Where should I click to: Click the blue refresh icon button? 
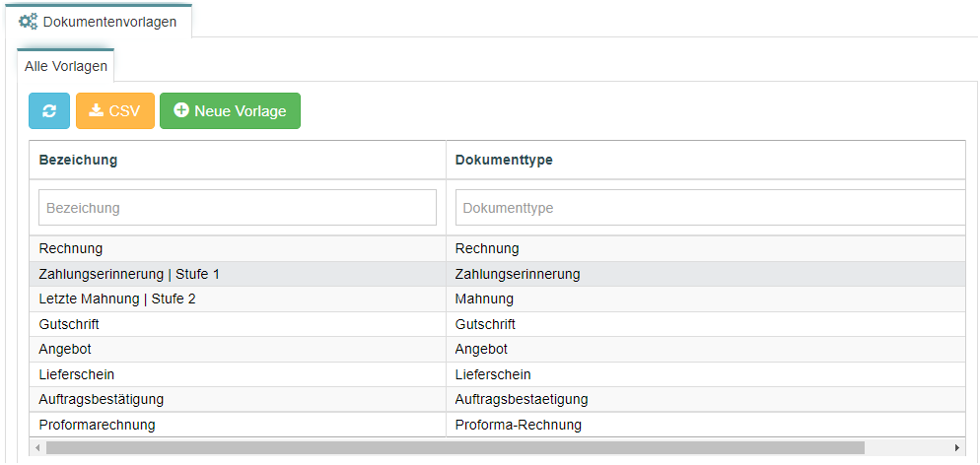point(49,111)
